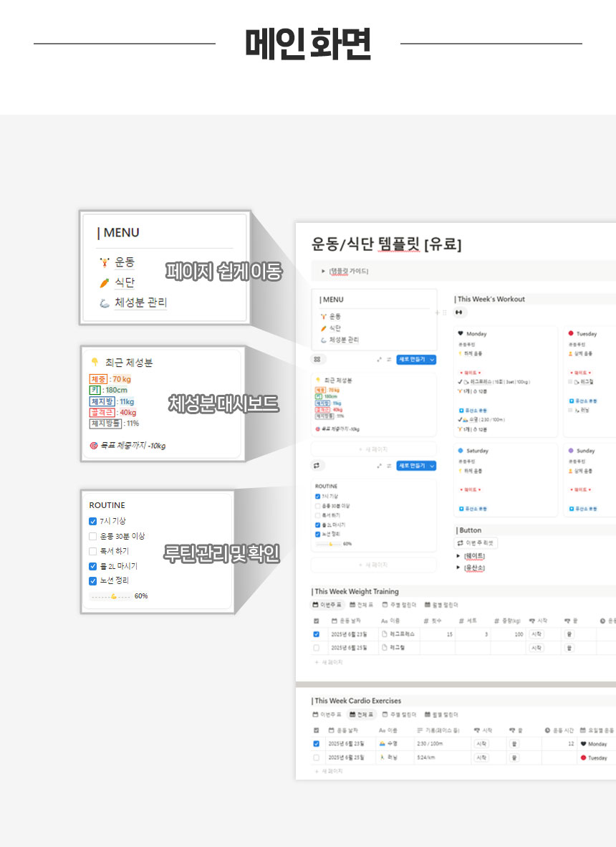Image resolution: width=616 pixels, height=847 pixels.
Task: Click 끝 button in 레그컬 row
Action: (569, 648)
